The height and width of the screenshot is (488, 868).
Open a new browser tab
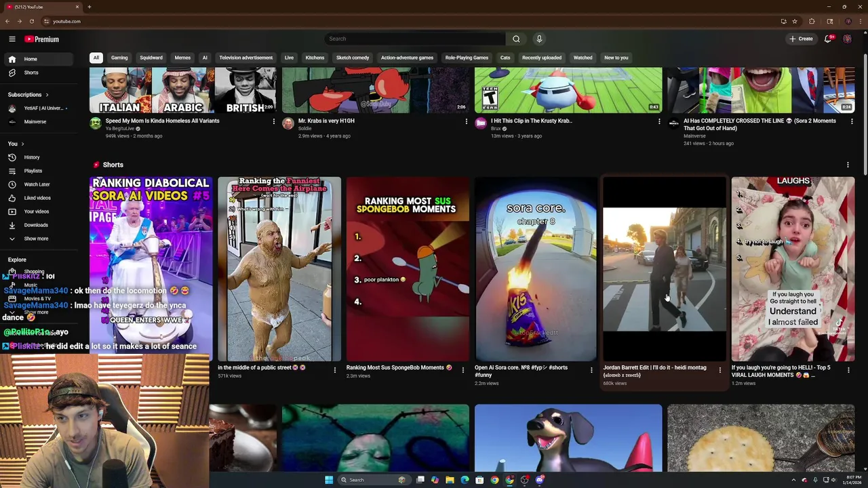[x=89, y=7]
